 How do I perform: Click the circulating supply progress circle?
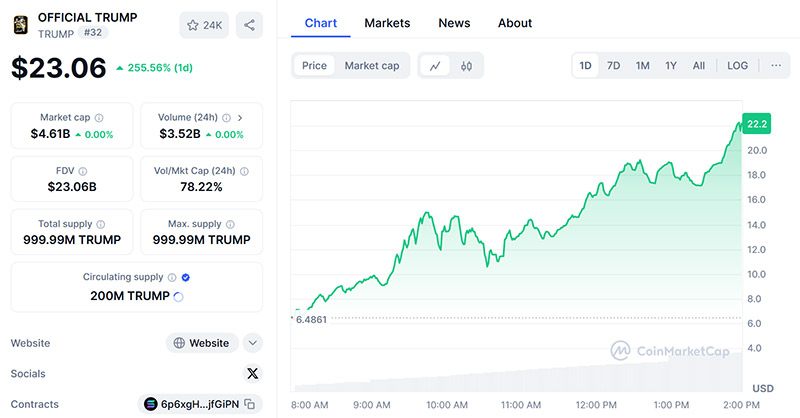(178, 297)
